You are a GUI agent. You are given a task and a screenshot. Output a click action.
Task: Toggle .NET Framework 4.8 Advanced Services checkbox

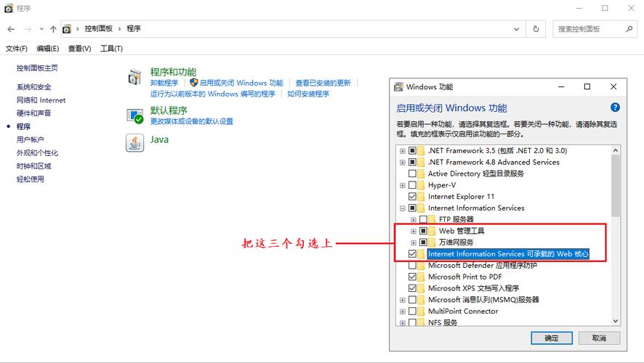(x=412, y=162)
